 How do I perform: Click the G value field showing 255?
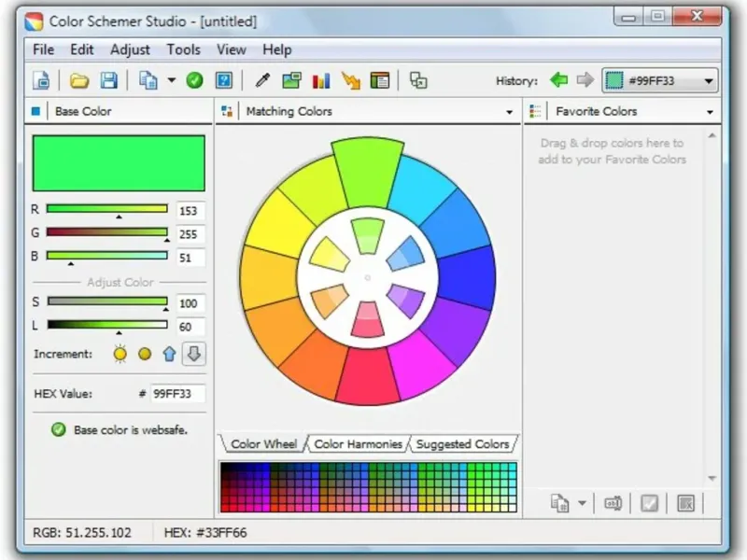click(190, 234)
